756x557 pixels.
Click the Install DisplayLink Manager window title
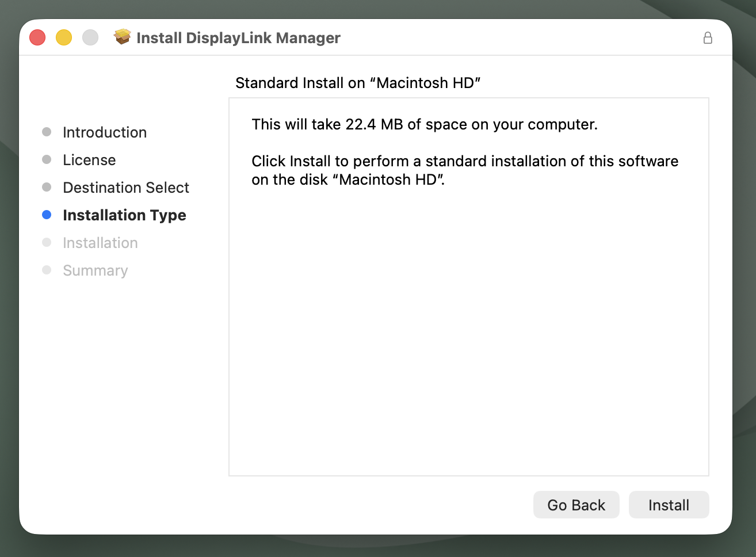coord(238,38)
